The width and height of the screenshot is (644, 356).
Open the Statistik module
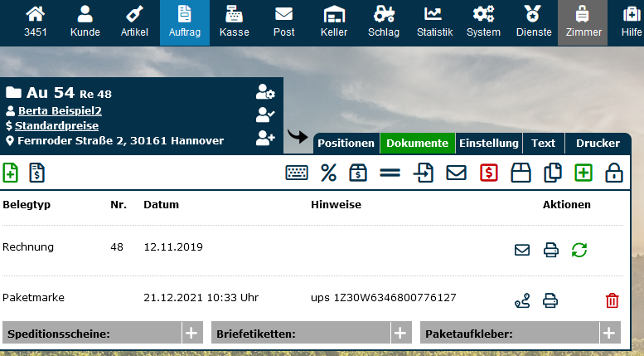(433, 22)
